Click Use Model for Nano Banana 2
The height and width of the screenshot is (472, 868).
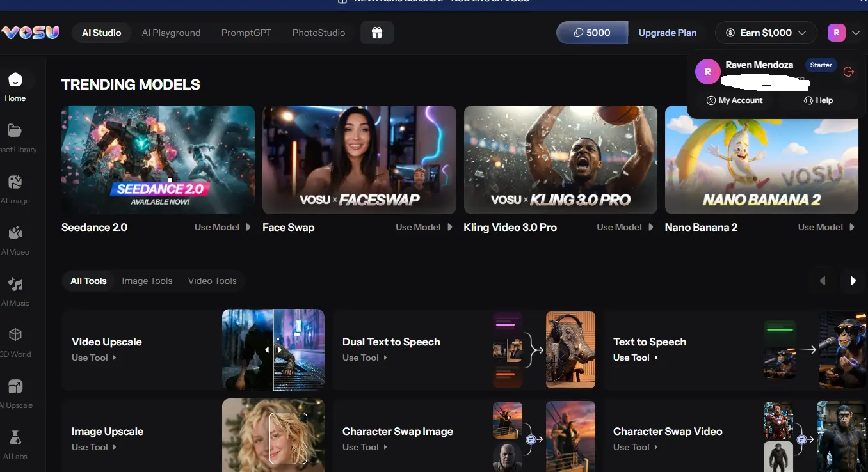click(826, 227)
